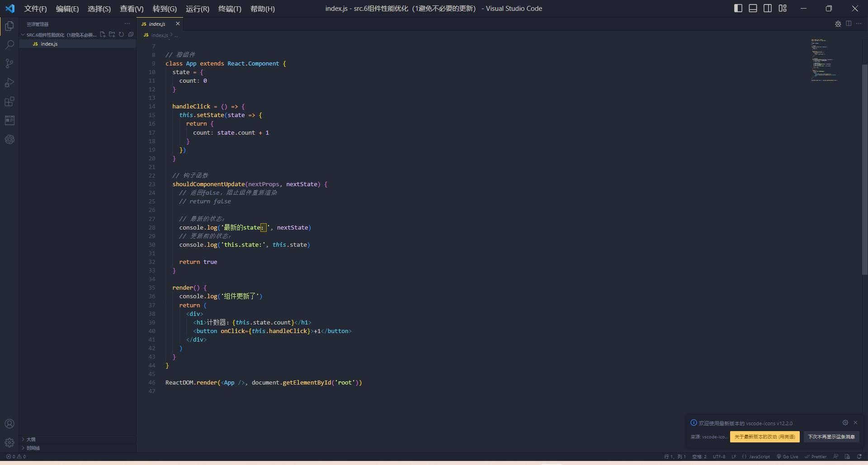Click the minimap thumbnail of the code
This screenshot has height=465, width=868.
click(x=824, y=59)
